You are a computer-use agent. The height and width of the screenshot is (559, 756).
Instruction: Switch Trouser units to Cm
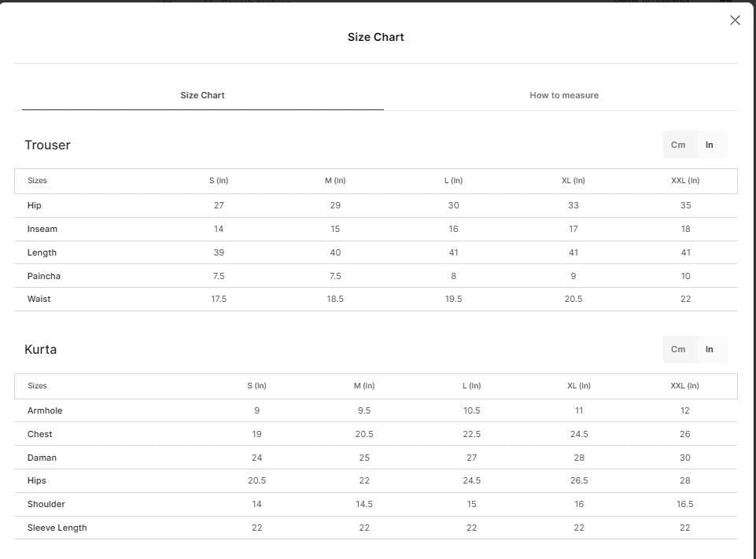coord(678,145)
